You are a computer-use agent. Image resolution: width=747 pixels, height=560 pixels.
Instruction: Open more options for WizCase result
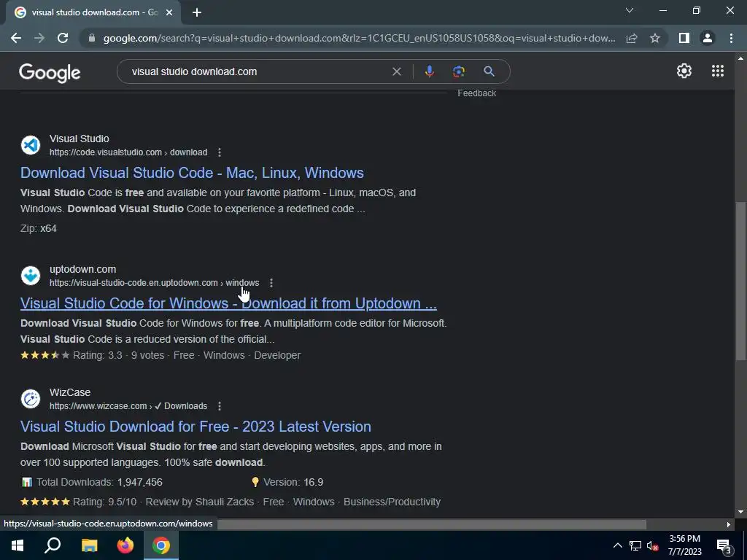tap(219, 406)
